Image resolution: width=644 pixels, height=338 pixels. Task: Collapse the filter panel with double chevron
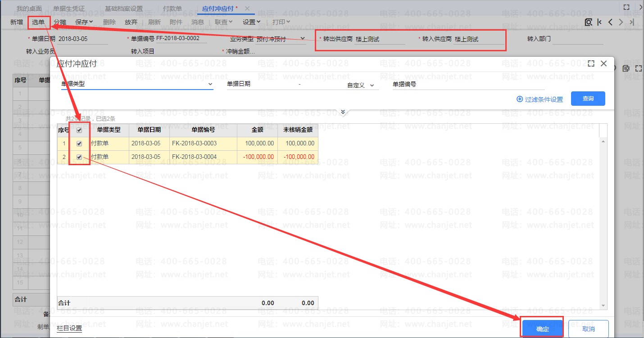(x=343, y=112)
